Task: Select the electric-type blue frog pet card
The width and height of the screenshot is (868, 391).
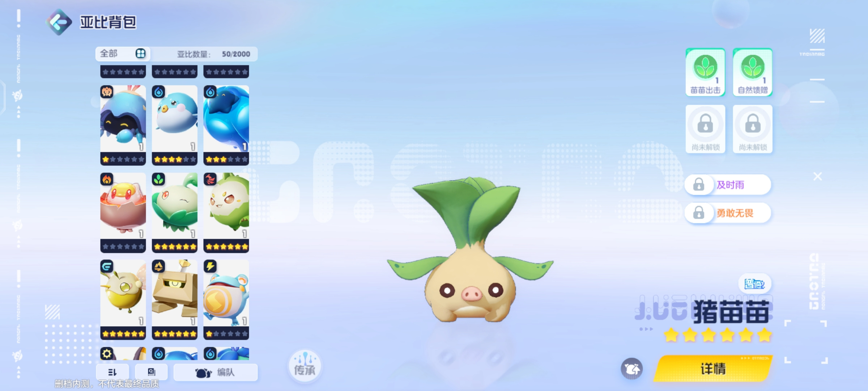Action: [x=226, y=299]
